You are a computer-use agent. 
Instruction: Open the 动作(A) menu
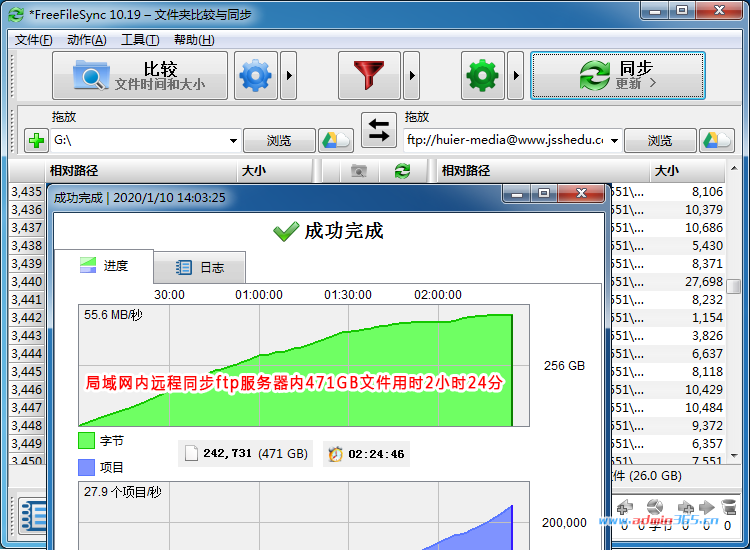point(87,40)
